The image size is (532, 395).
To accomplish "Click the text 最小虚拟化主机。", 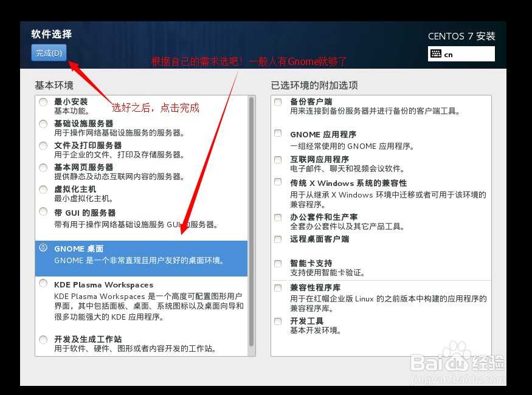I will tap(84, 198).
